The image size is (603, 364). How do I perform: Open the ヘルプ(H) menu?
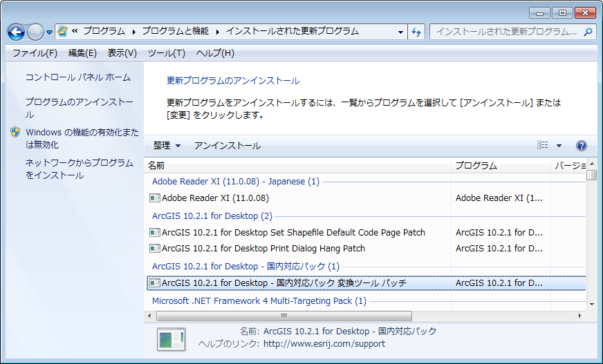(215, 53)
